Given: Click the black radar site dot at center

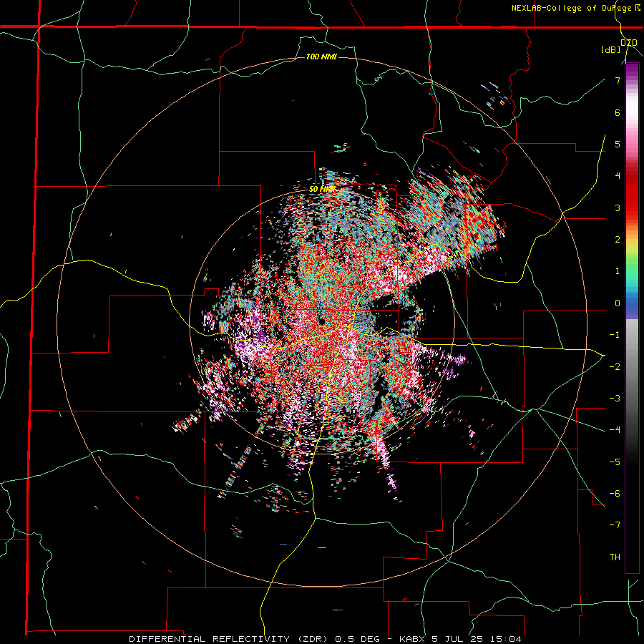Looking at the screenshot, I should coord(322,321).
